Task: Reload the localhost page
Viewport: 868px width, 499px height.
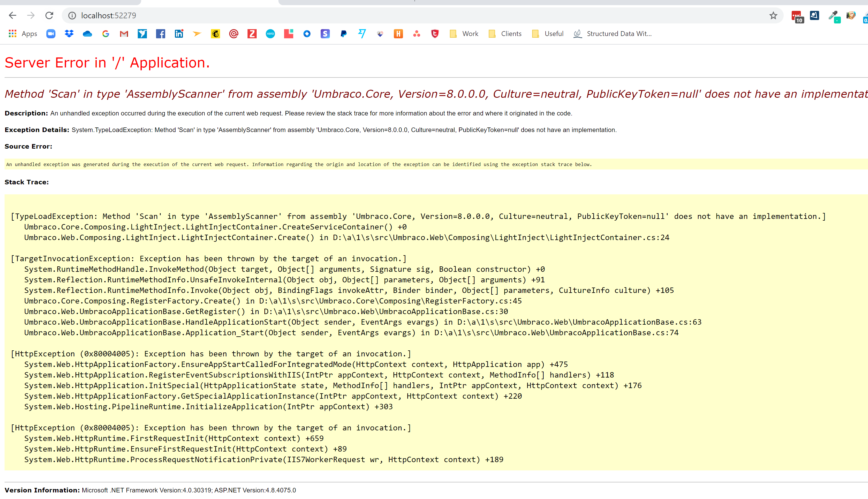Action: (x=49, y=15)
